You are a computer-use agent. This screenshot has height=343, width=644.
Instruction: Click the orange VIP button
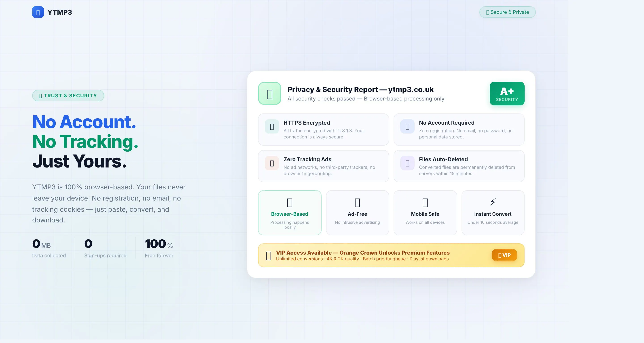(504, 255)
